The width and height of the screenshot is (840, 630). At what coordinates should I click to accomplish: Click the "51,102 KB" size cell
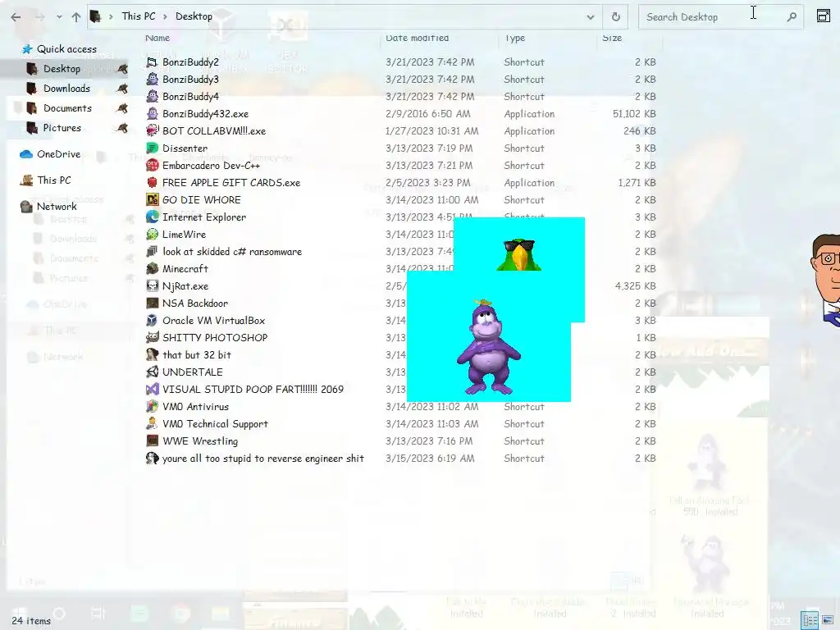click(634, 114)
